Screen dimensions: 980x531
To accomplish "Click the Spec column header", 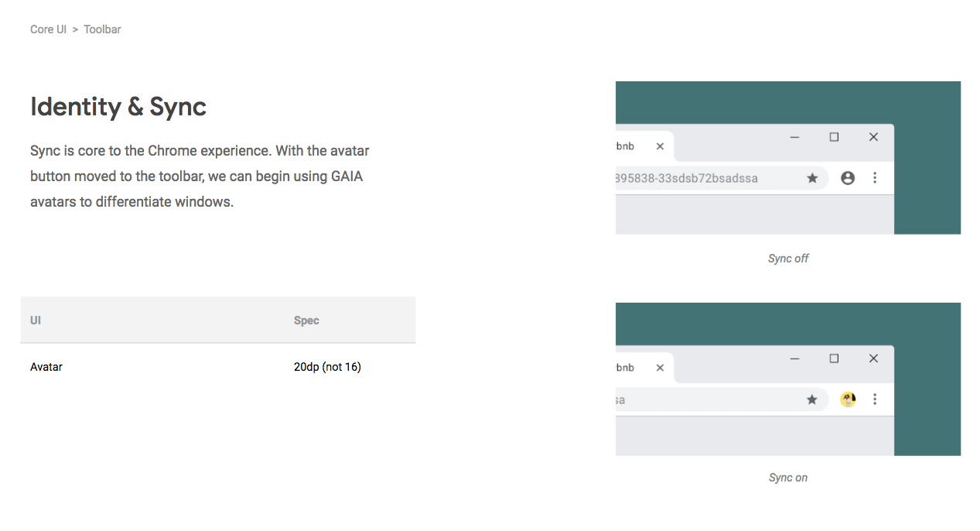I will (306, 320).
